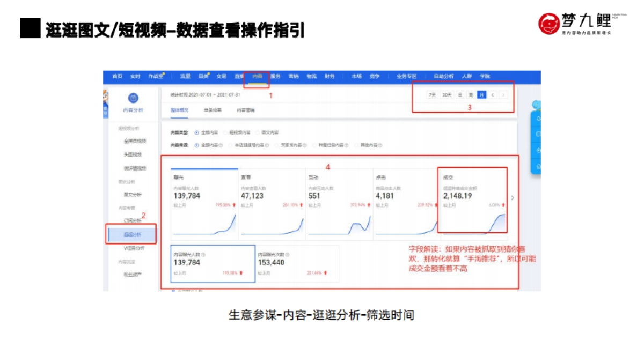Open the 流量 menu in top navigation
This screenshot has height=362, width=644.
pos(185,77)
